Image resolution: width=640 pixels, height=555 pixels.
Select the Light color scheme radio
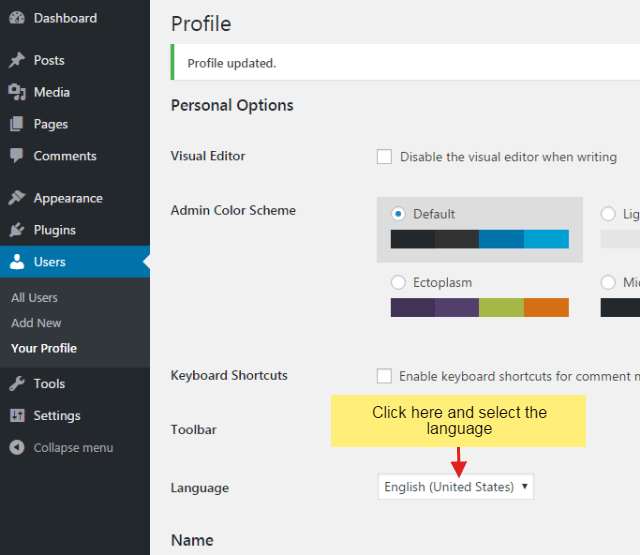point(608,214)
